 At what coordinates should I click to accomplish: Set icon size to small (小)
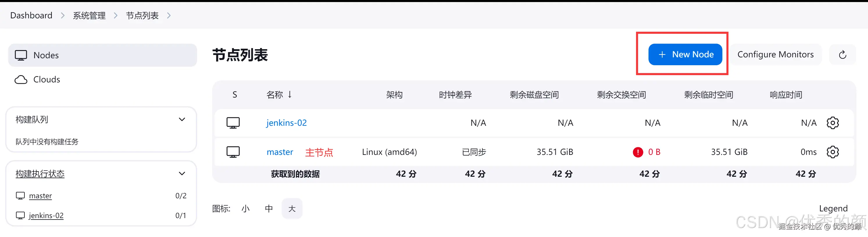click(x=245, y=209)
